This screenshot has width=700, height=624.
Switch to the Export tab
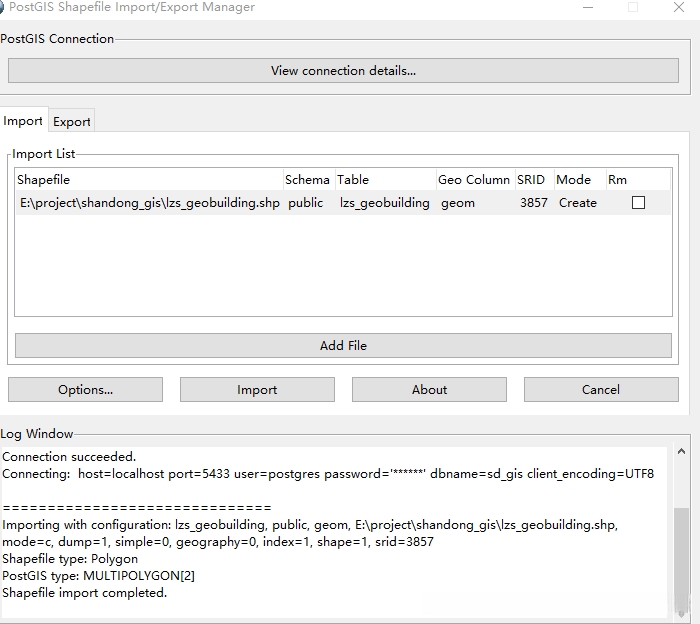[71, 121]
